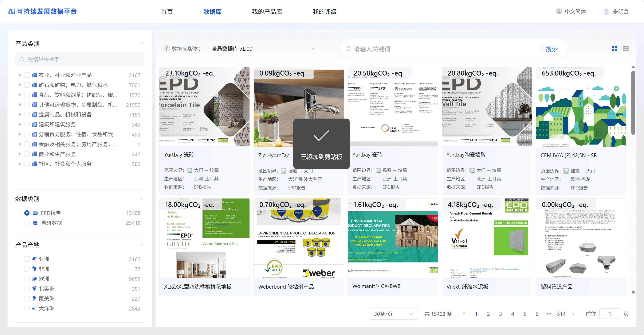The height and width of the screenshot is (335, 644).
Task: Click boundary icon on first Yurtbay 瓷砖 card
Action: pos(190,170)
